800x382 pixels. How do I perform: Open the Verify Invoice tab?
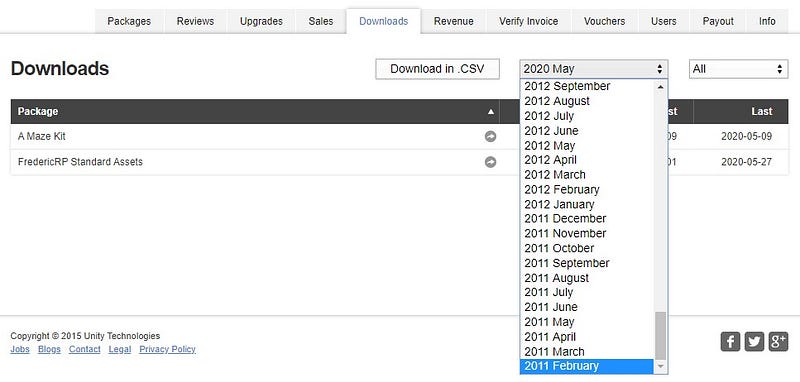(529, 21)
